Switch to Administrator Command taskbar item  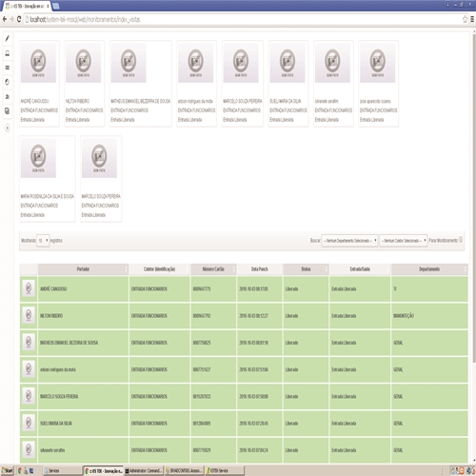tap(144, 470)
